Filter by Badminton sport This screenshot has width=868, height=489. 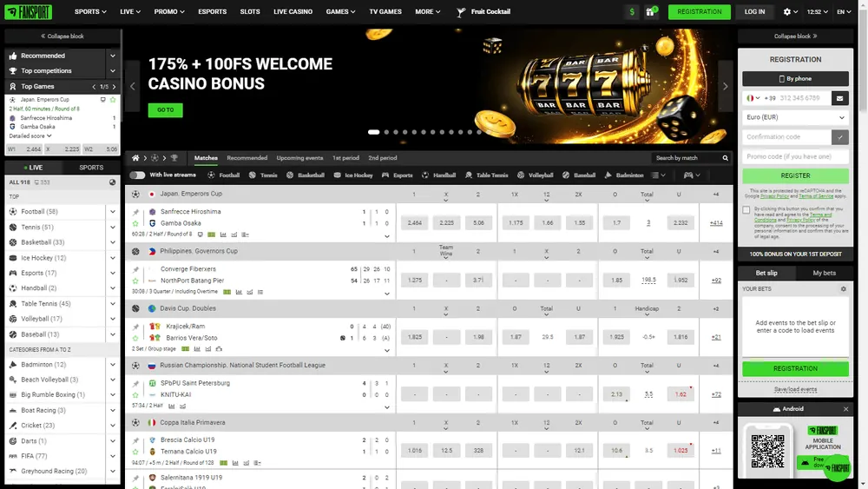(x=624, y=175)
